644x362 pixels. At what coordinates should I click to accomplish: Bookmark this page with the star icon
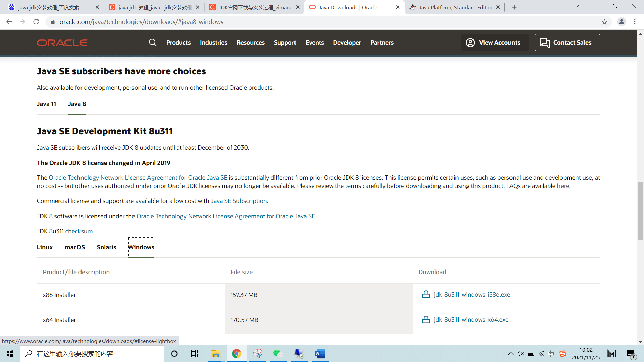click(x=604, y=22)
